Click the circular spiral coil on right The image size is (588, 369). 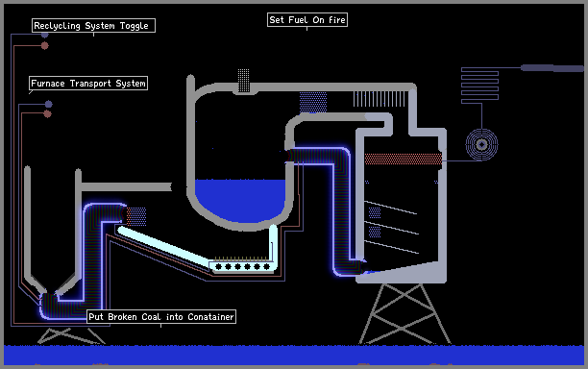click(482, 144)
